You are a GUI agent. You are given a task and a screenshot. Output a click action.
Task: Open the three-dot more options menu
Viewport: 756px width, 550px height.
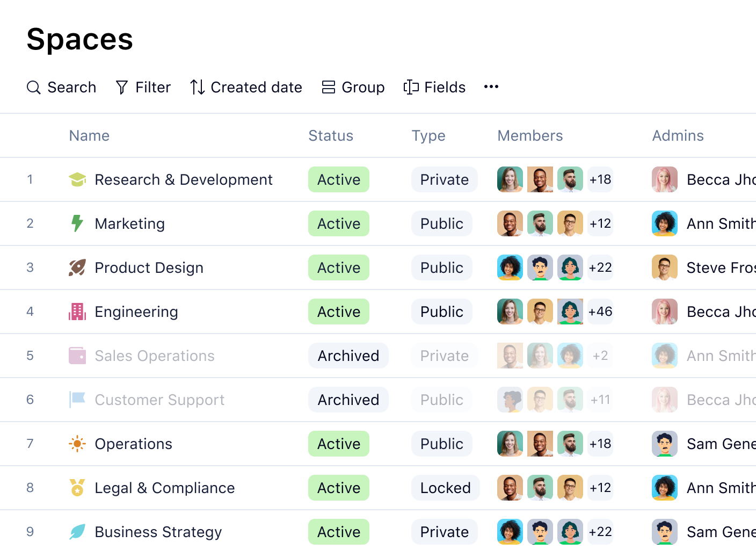click(491, 87)
